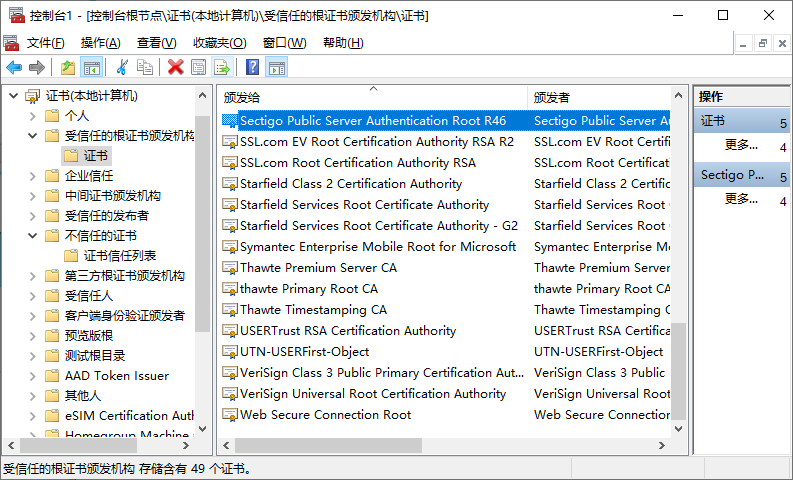
Task: Open Properties using the toolbar icon
Action: 199,67
